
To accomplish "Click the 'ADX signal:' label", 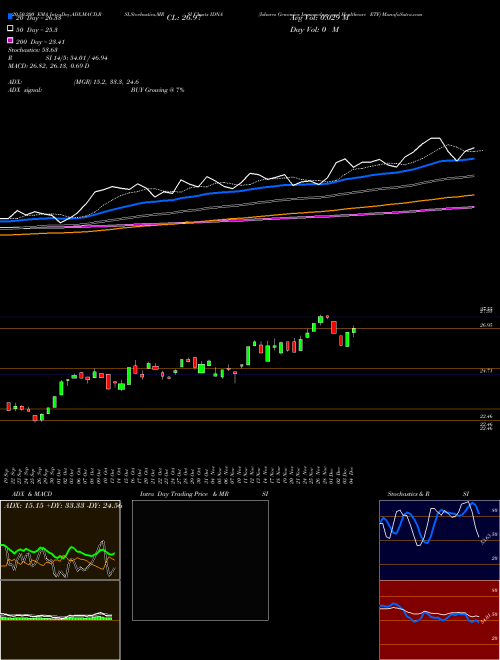I will coord(25,90).
